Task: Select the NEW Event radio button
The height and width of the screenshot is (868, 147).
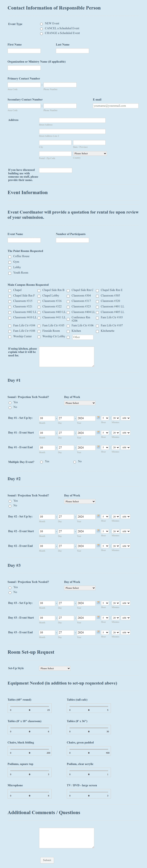Action: [x=41, y=24]
